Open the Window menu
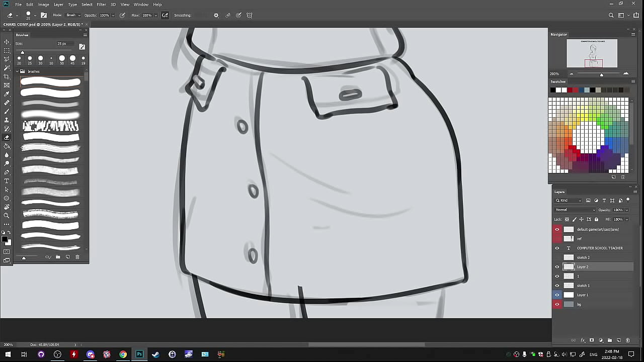 pos(141,5)
